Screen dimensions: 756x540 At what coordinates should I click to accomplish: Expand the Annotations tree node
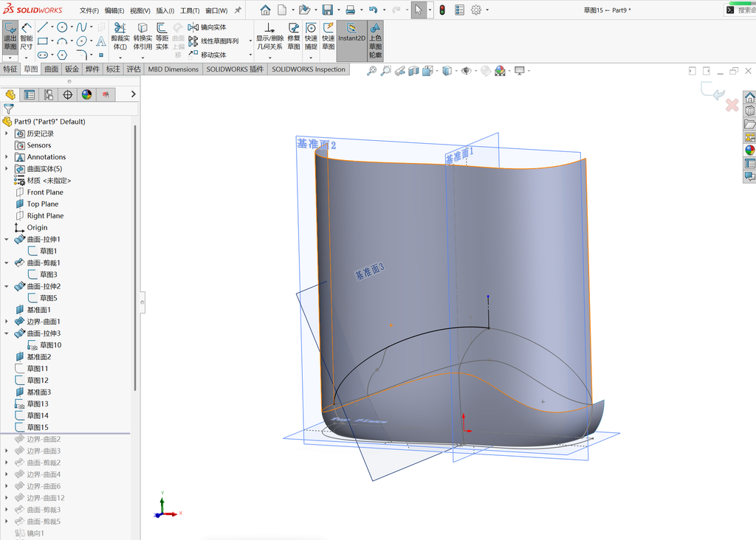6,157
